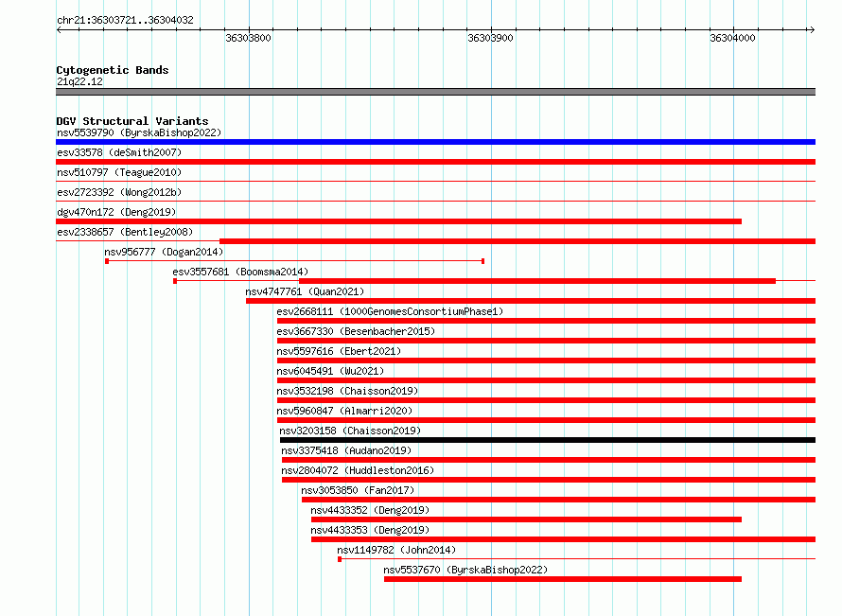Select the nsv3375418 (Audano2019) label
842x616 pixels.
click(346, 450)
